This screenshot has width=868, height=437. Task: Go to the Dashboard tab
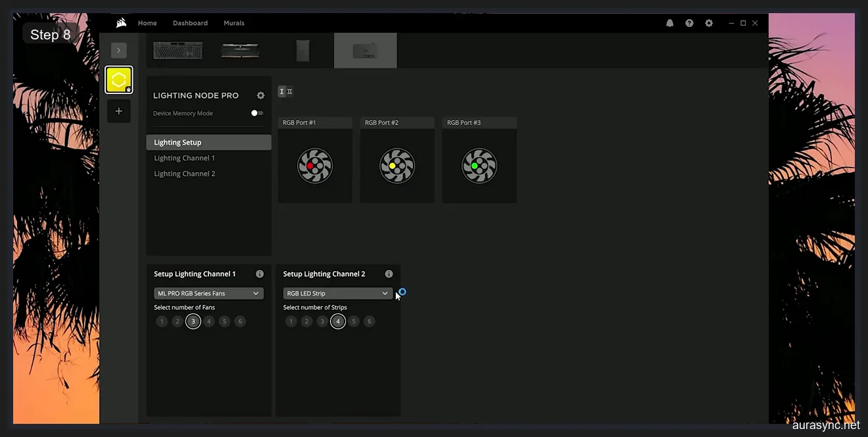(190, 22)
